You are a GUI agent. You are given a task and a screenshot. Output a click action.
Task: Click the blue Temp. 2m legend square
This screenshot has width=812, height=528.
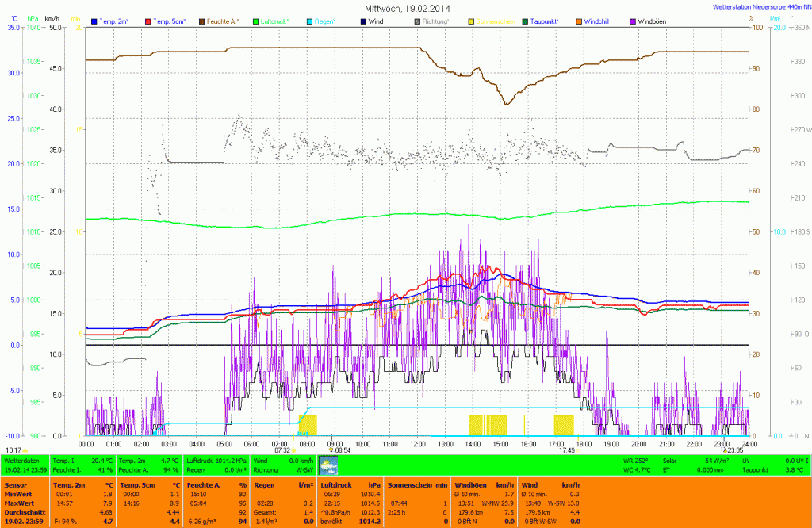click(x=94, y=20)
